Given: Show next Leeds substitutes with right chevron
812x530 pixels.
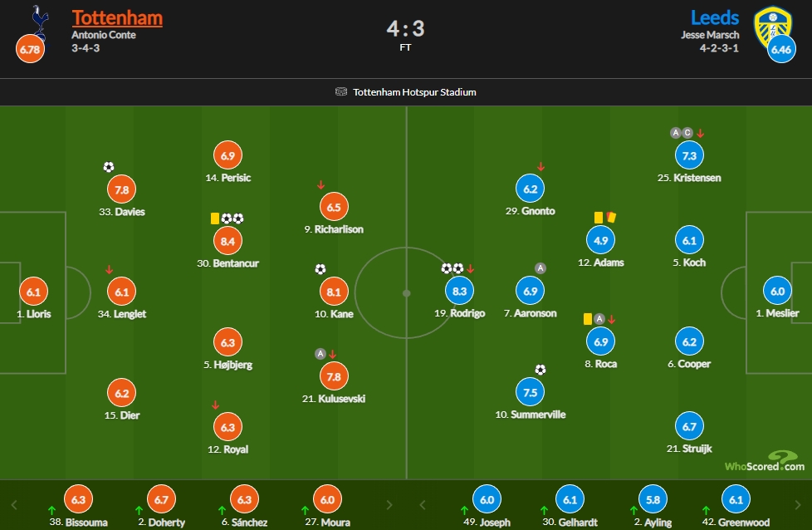Looking at the screenshot, I should pos(798,504).
